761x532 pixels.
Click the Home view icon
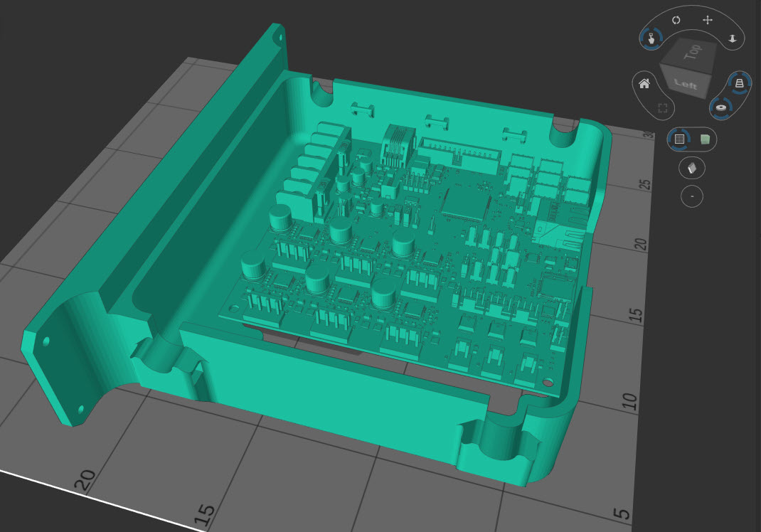tap(644, 83)
